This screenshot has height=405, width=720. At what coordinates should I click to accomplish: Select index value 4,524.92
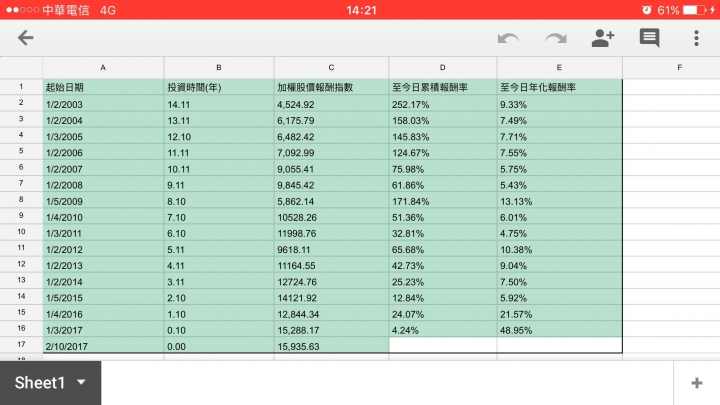(332, 104)
